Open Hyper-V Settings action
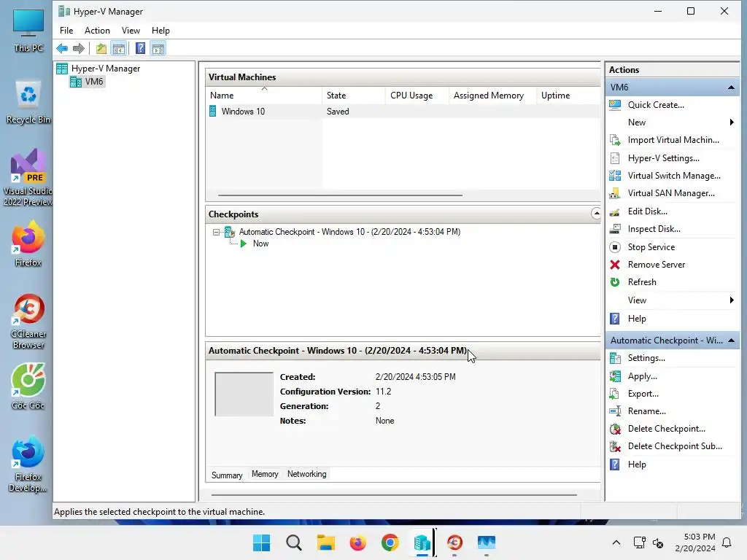Viewport: 747px width, 560px height. point(663,158)
